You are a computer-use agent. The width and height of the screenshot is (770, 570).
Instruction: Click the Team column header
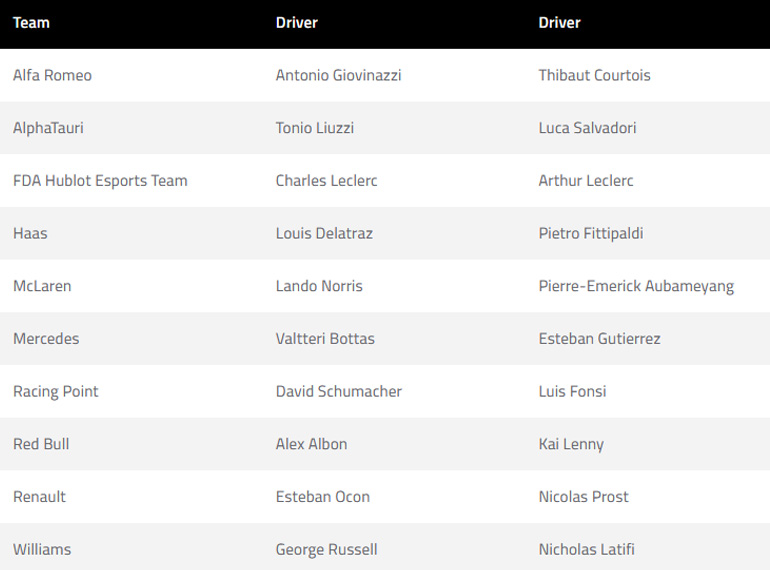tap(31, 23)
